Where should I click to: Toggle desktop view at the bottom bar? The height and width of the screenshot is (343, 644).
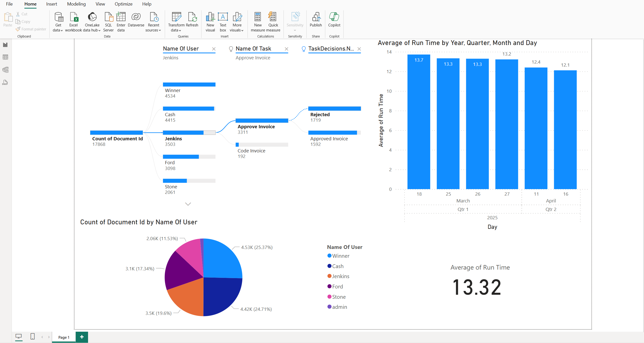pos(19,337)
